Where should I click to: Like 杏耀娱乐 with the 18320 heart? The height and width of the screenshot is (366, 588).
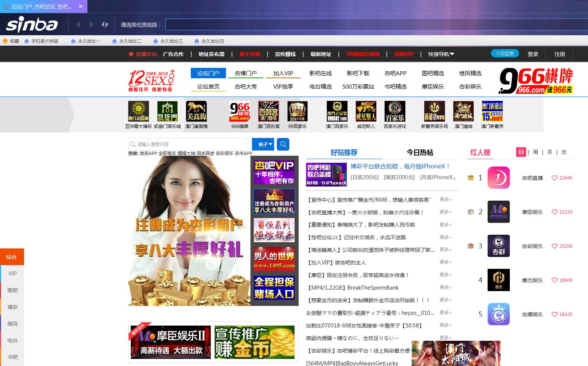(x=555, y=314)
